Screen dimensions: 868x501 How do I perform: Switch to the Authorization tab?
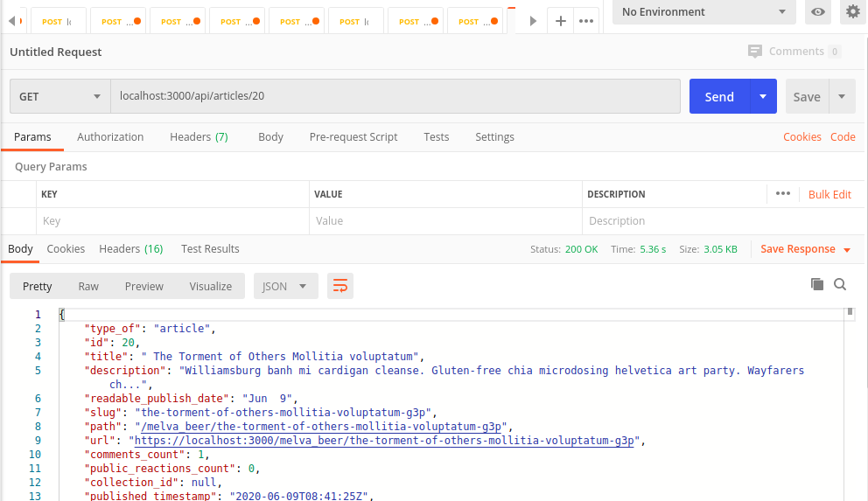point(110,136)
